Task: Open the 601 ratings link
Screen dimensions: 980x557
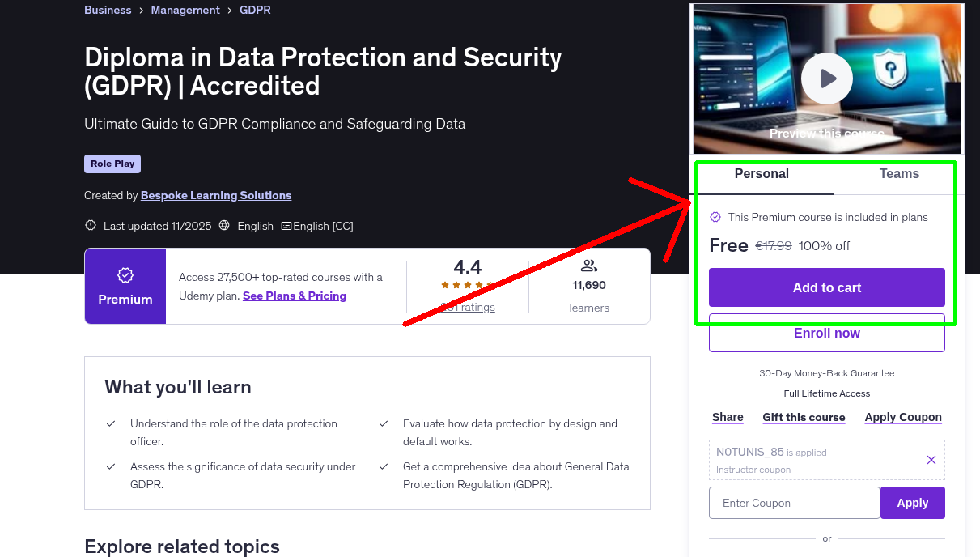Action: pyautogui.click(x=467, y=307)
